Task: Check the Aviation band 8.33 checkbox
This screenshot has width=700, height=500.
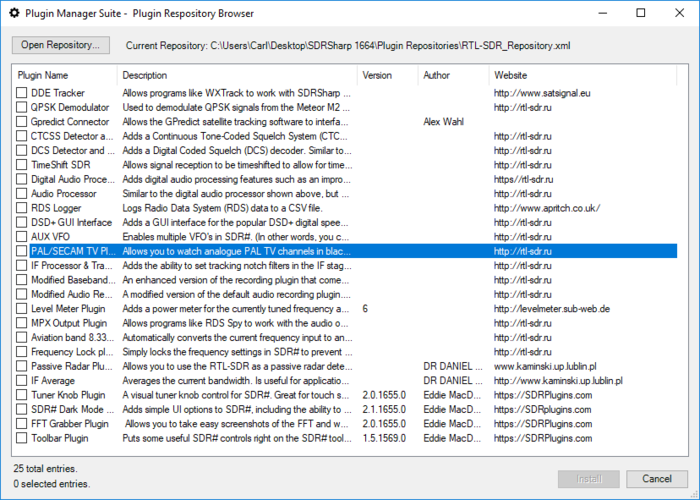Action: click(21, 337)
